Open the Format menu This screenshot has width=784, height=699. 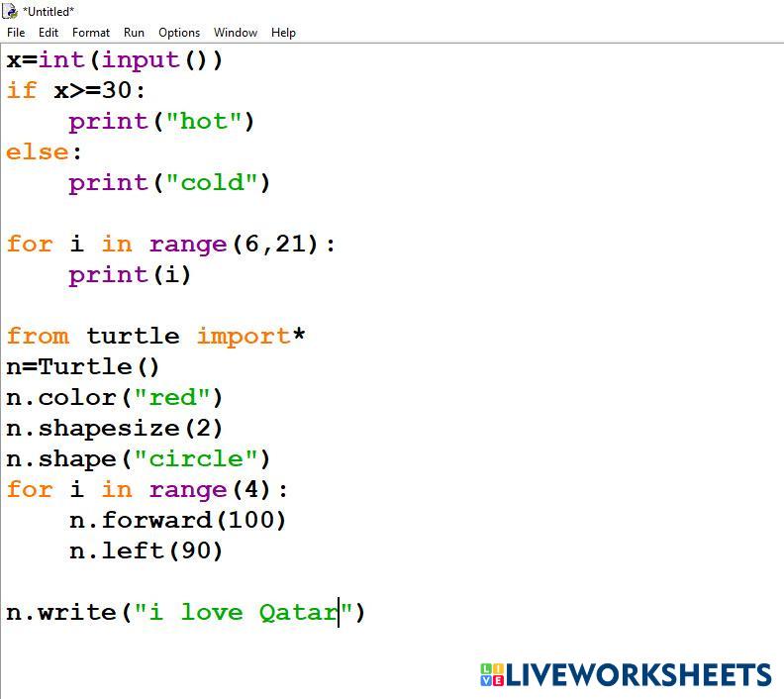click(91, 33)
